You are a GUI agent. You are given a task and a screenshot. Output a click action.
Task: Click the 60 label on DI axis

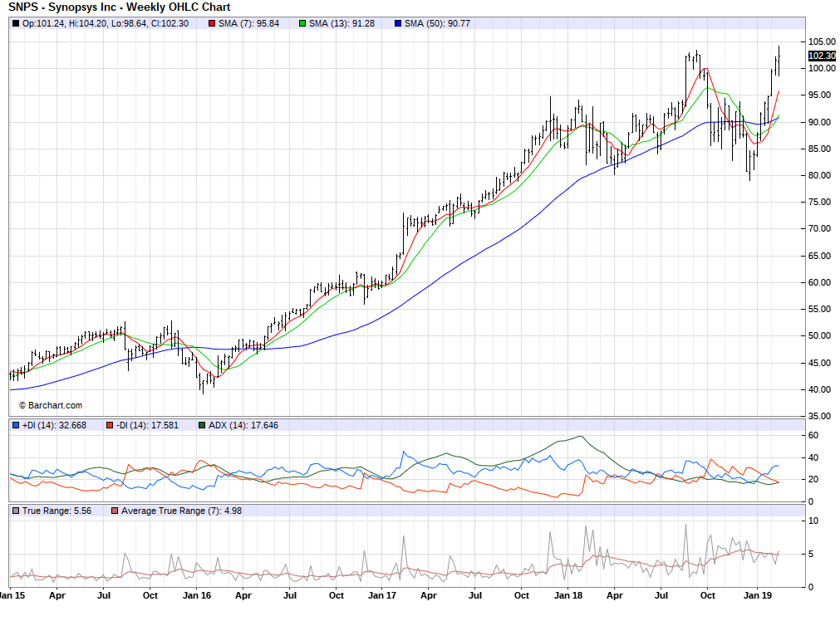pos(813,435)
